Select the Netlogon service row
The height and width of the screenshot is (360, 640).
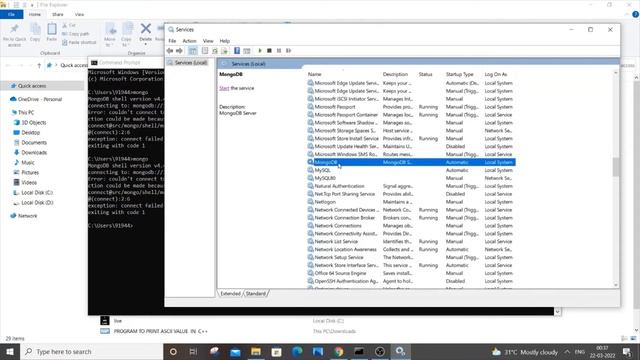[411, 202]
